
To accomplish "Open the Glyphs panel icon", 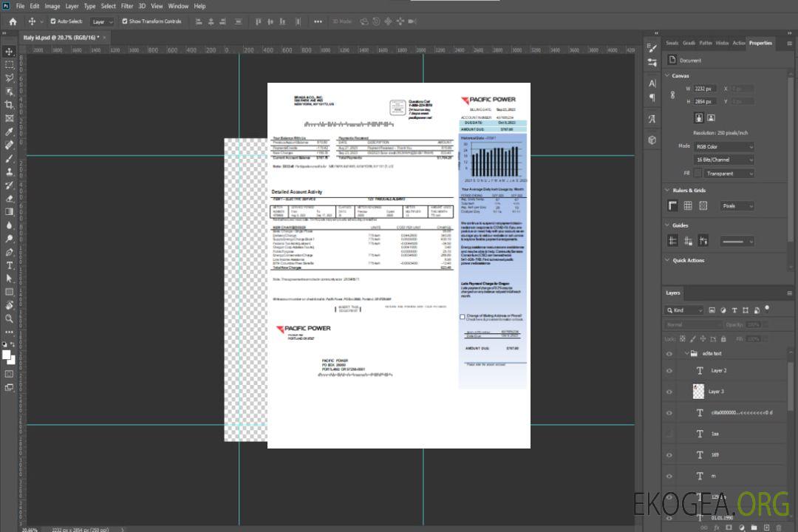I will coord(652,118).
